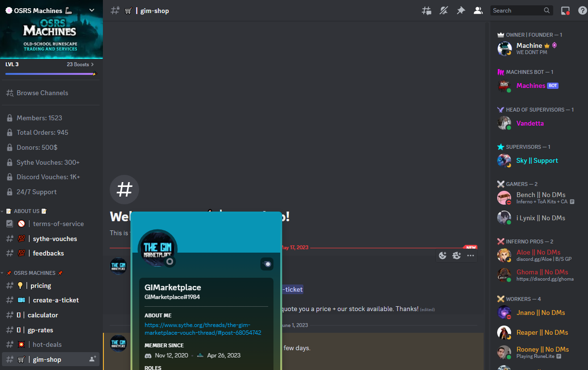Select the gim-shop channel in the sidebar

51,359
